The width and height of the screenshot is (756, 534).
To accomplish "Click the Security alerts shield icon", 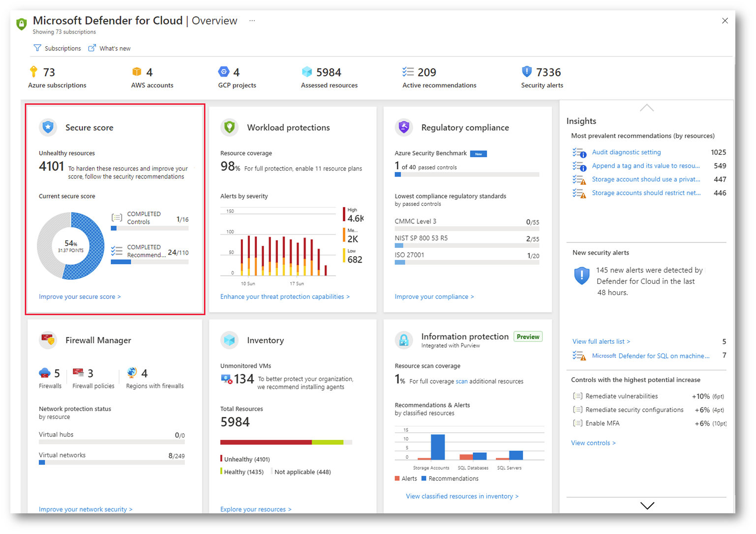I will point(527,72).
